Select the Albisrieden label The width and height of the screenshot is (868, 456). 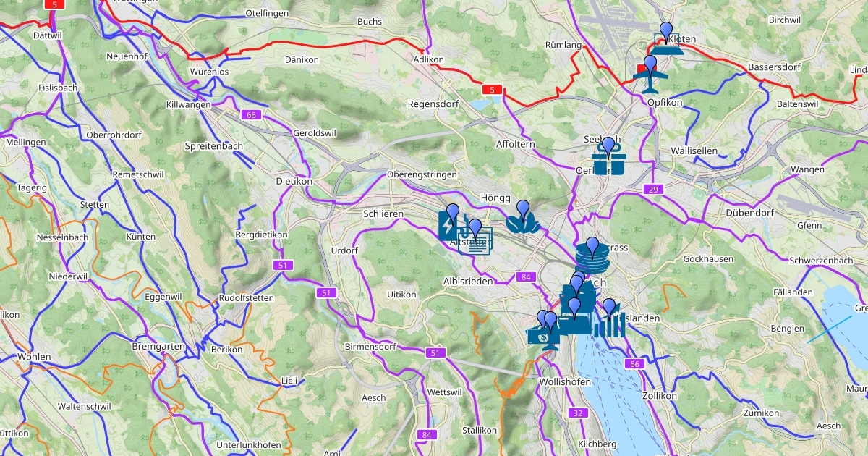coord(468,281)
